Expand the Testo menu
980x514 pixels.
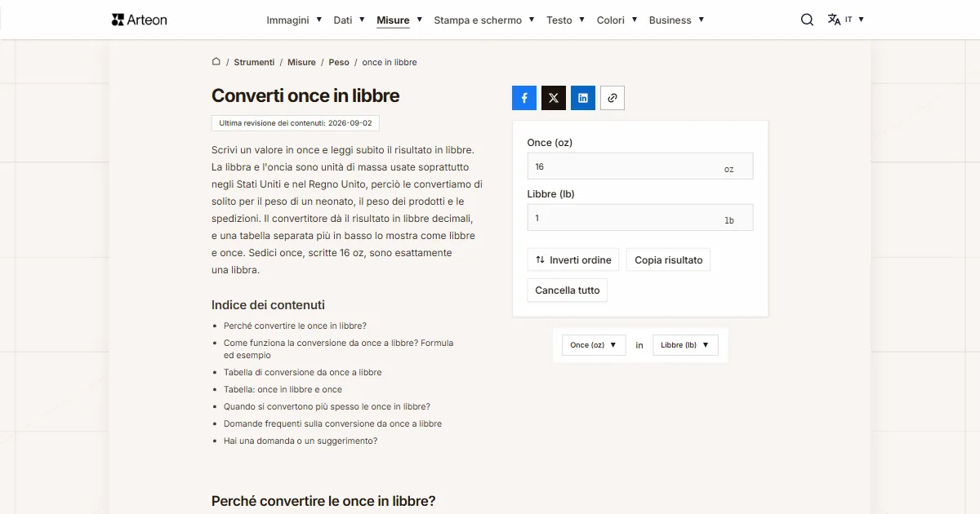tap(566, 20)
